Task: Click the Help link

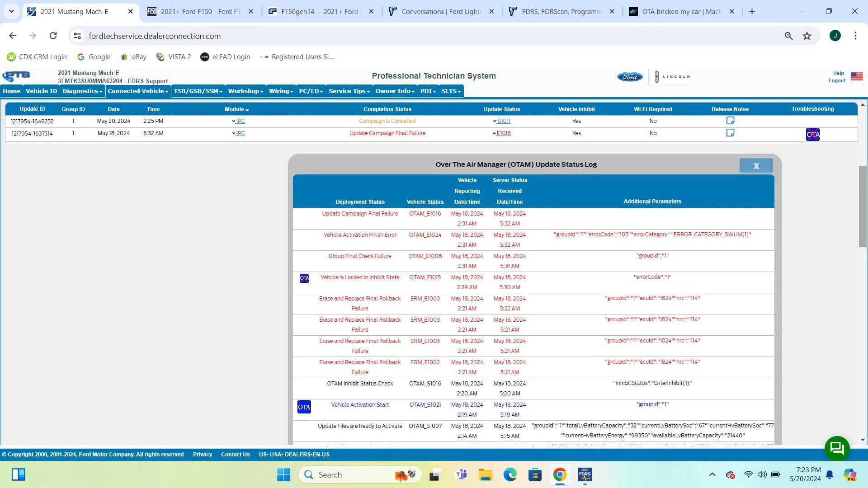Action: (839, 73)
